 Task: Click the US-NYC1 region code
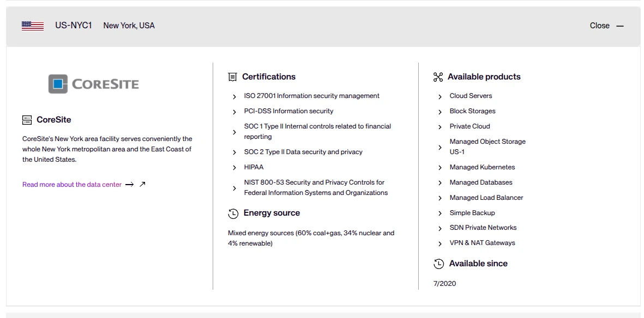(x=74, y=26)
